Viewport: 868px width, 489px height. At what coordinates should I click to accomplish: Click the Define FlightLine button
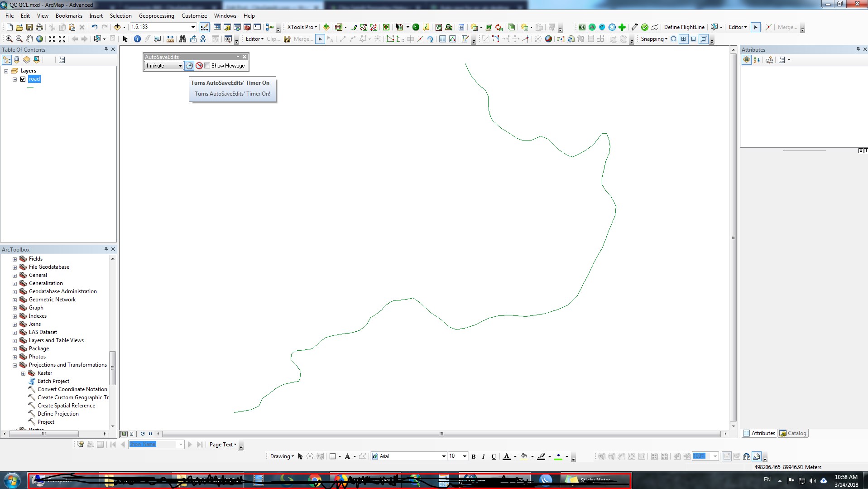tap(684, 27)
